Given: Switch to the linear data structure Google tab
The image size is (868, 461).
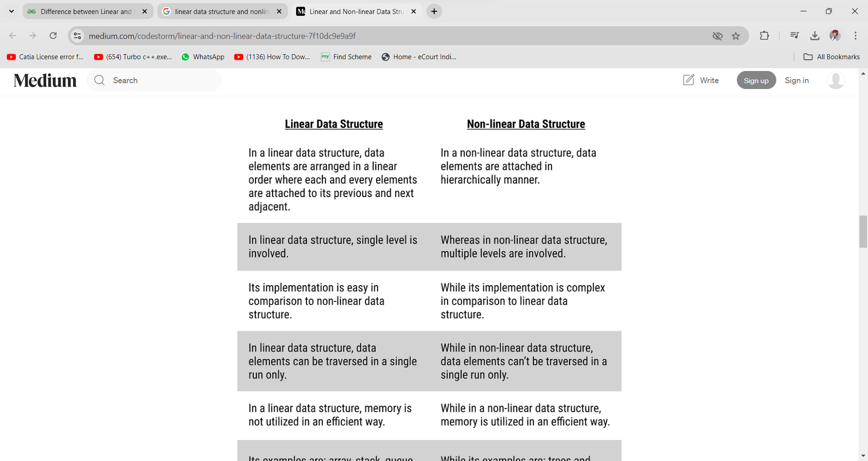Looking at the screenshot, I should point(222,12).
